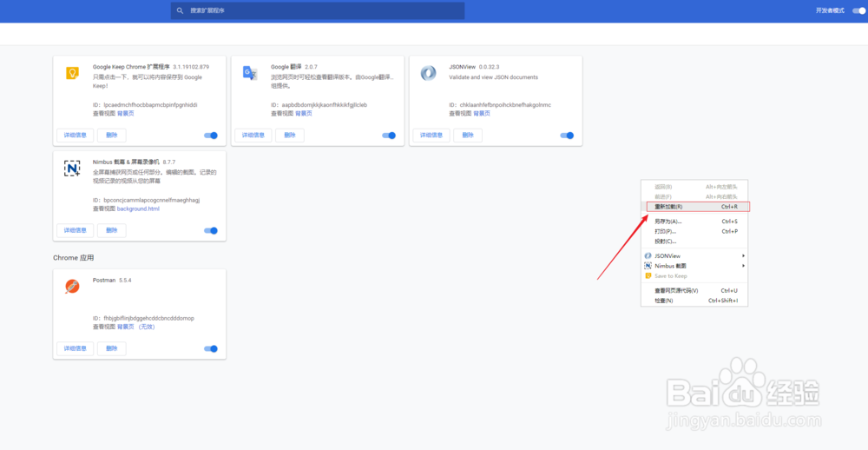
Task: Click 'Validate and view JSON documents' description
Action: coord(493,77)
